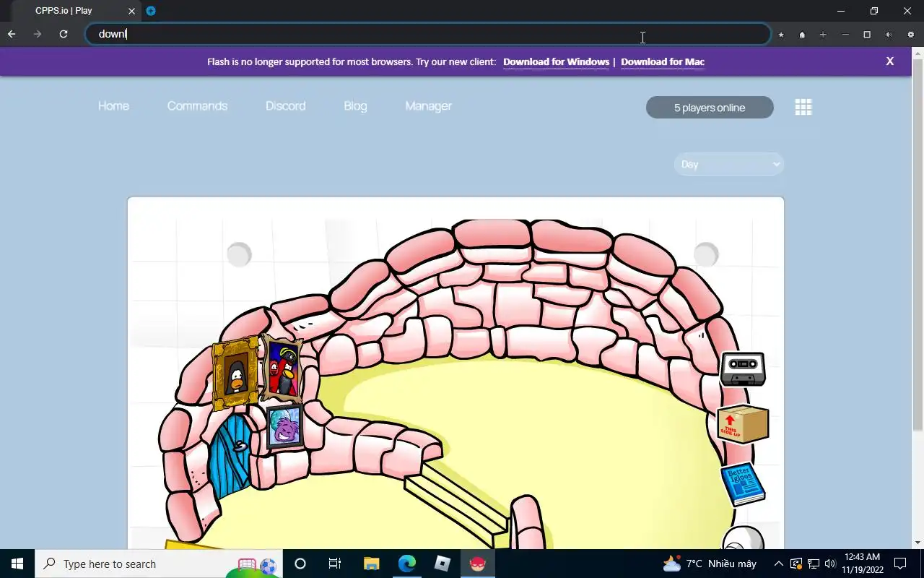The image size is (924, 578).
Task: Click the cassette tape music icon
Action: 743,368
